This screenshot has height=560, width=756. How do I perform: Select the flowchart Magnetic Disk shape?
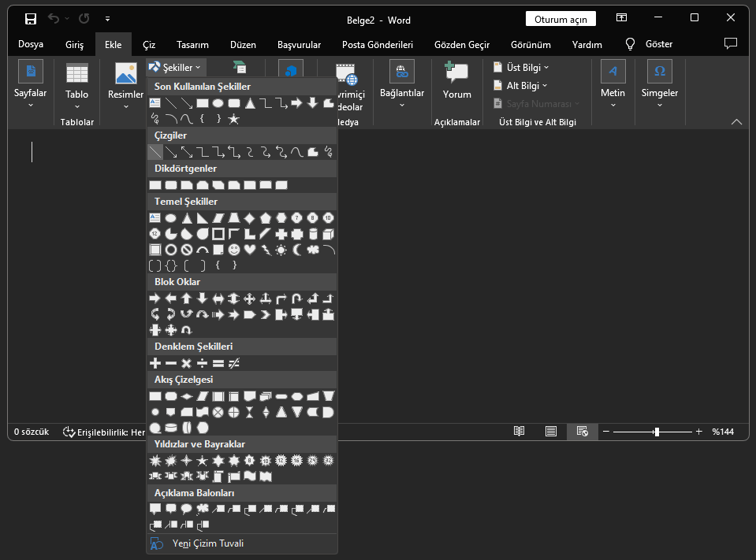[171, 428]
